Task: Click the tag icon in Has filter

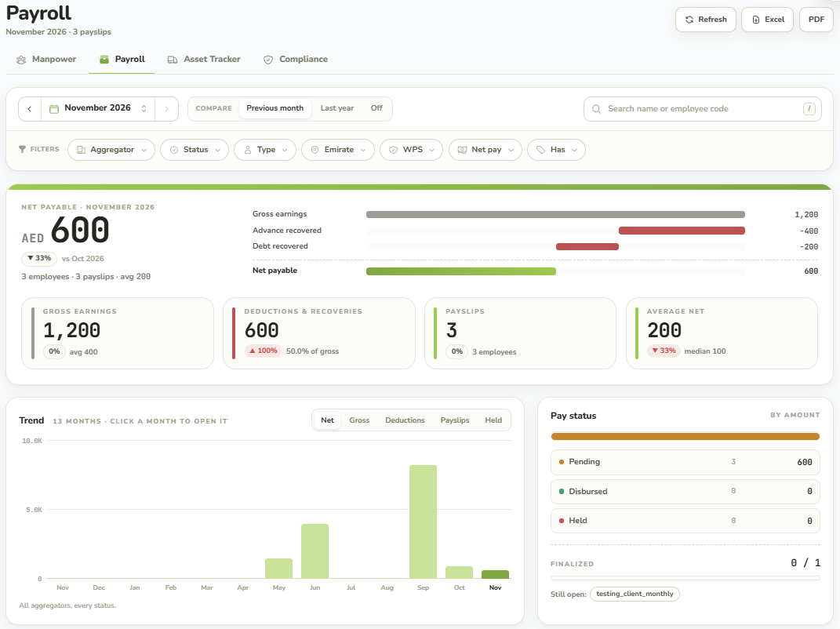Action: (541, 150)
